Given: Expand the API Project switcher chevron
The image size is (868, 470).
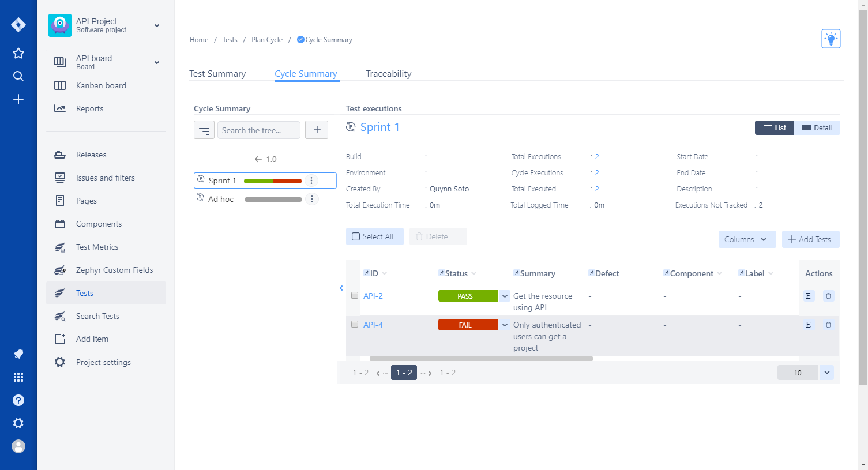Looking at the screenshot, I should pos(156,25).
